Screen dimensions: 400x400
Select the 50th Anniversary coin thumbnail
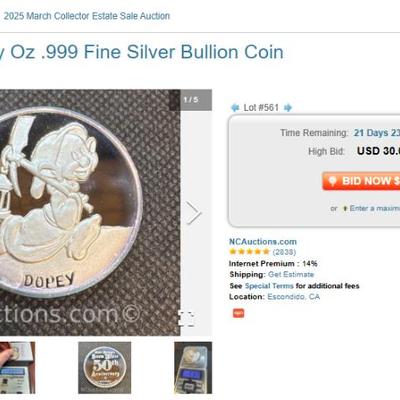[x=105, y=368]
